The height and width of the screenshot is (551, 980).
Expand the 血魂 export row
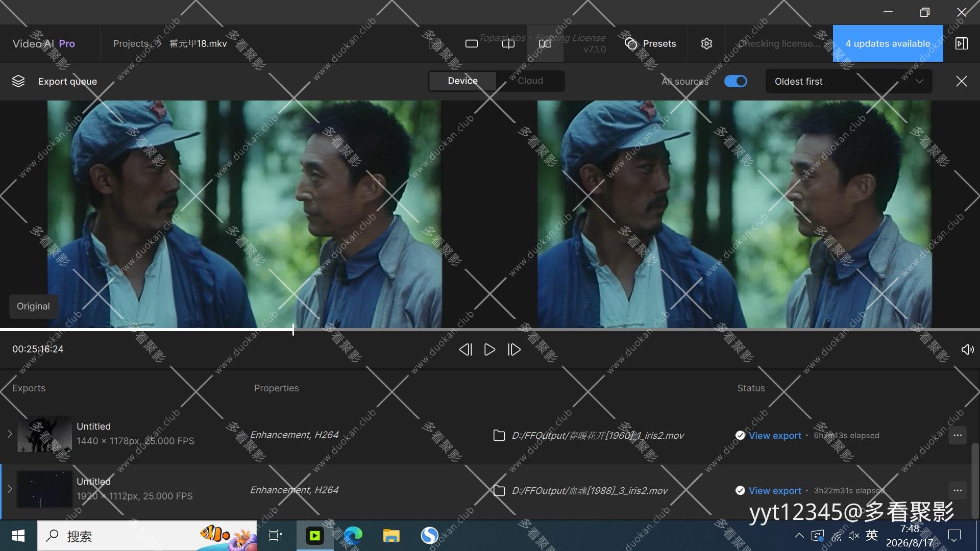click(x=10, y=489)
